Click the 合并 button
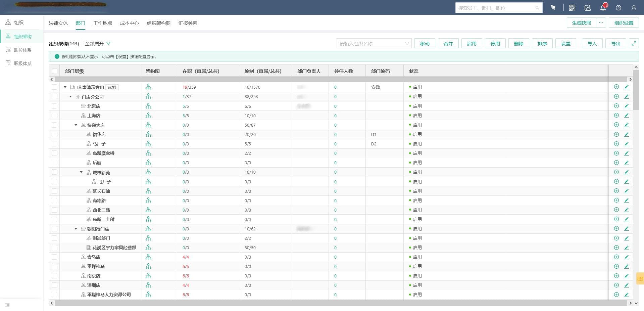 448,44
